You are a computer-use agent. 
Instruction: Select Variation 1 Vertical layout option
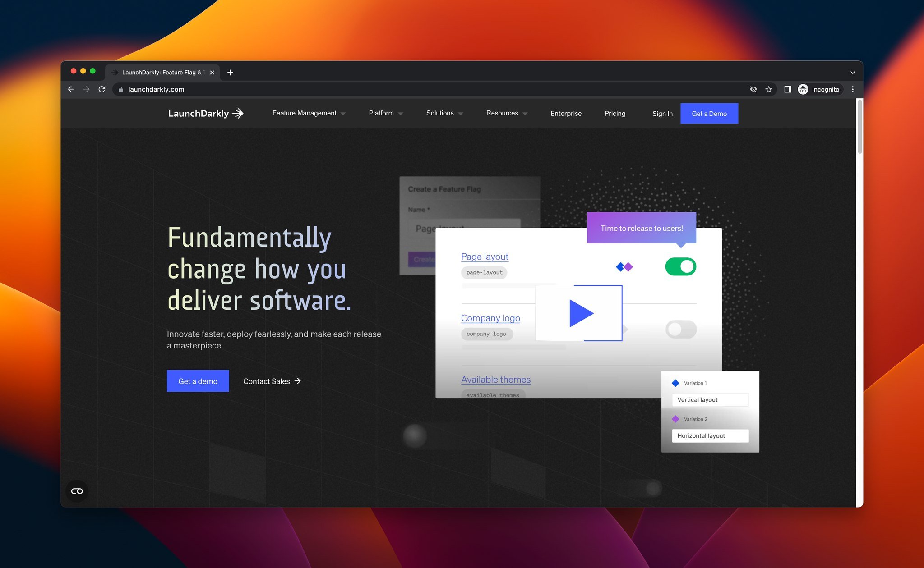tap(709, 399)
